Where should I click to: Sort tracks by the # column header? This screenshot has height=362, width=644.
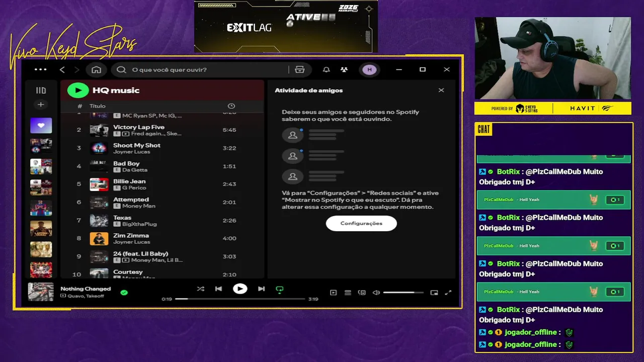(x=79, y=106)
